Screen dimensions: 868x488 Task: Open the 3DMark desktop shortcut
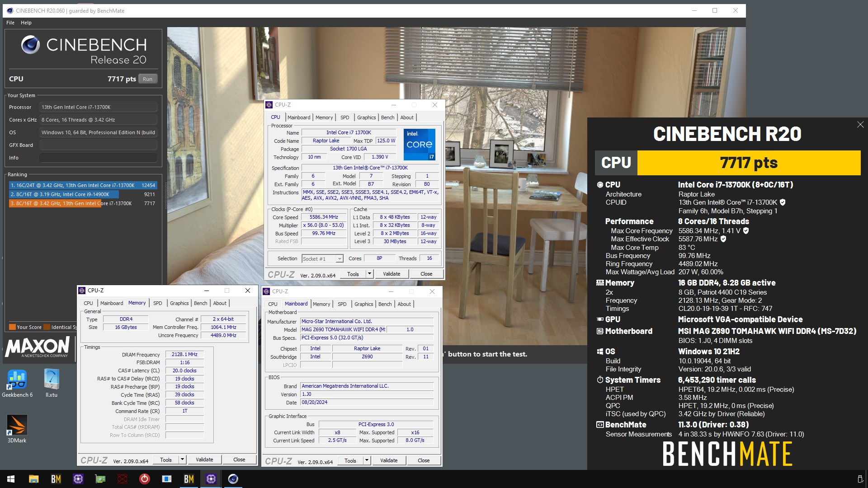tap(17, 429)
